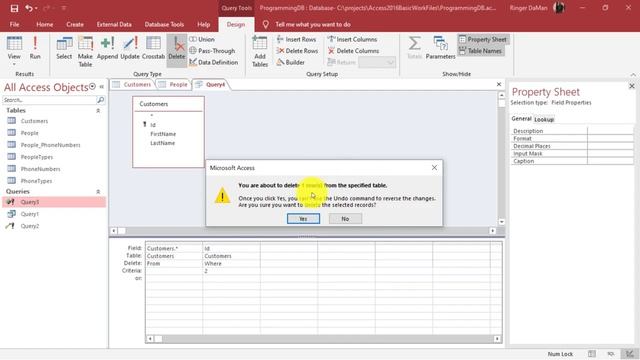Select LastName field in Customers box
640x360 pixels.
[162, 143]
